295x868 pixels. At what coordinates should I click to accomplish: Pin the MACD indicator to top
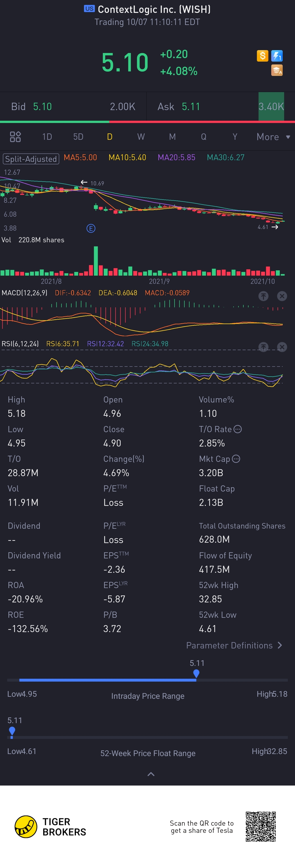point(263,296)
